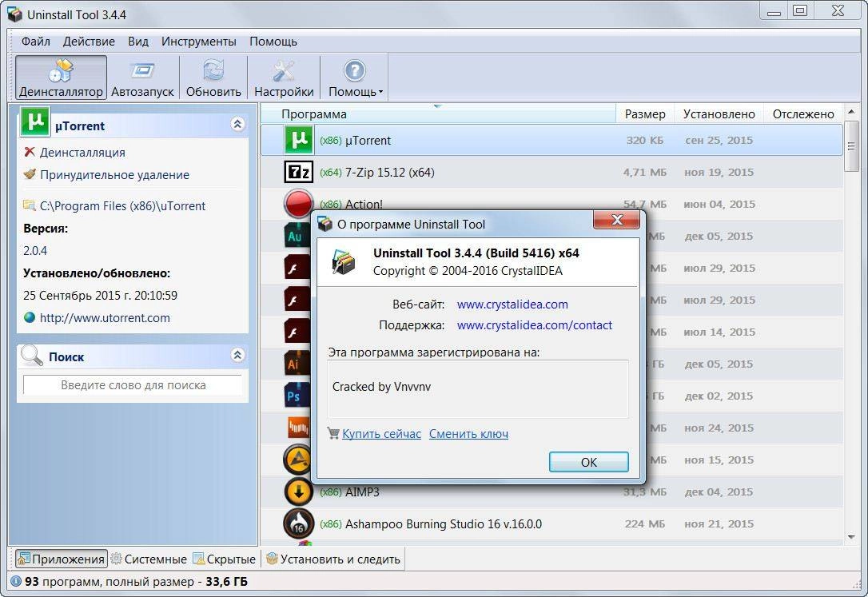Image resolution: width=868 pixels, height=597 pixels.
Task: Sort by the Установлено column header
Action: point(719,114)
